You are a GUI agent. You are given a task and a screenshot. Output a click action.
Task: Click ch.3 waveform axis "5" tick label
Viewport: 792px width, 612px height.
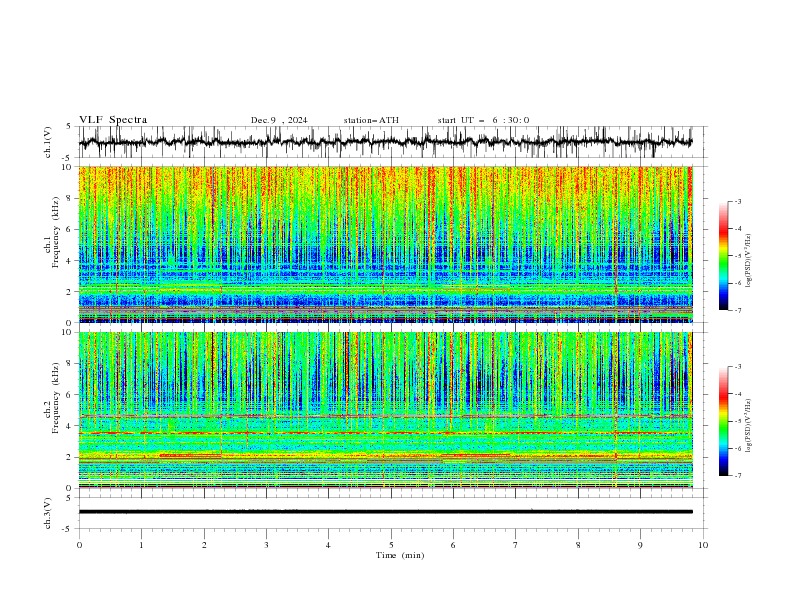coord(70,498)
